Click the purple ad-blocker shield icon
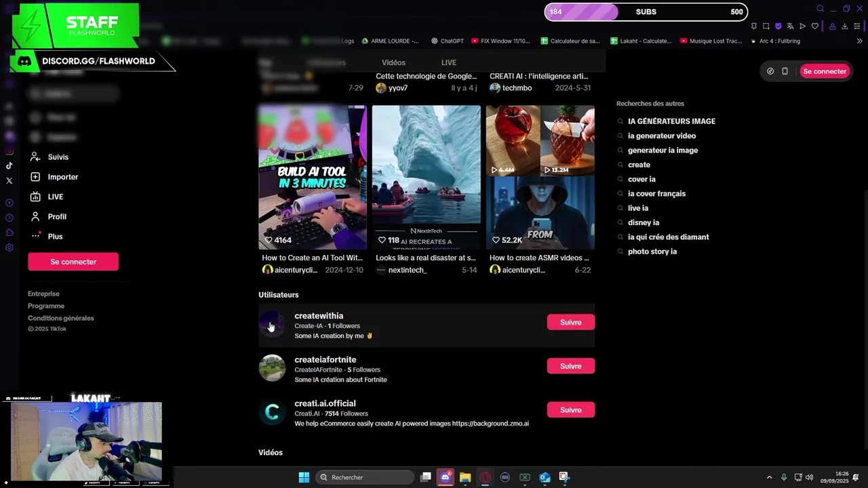 [778, 26]
